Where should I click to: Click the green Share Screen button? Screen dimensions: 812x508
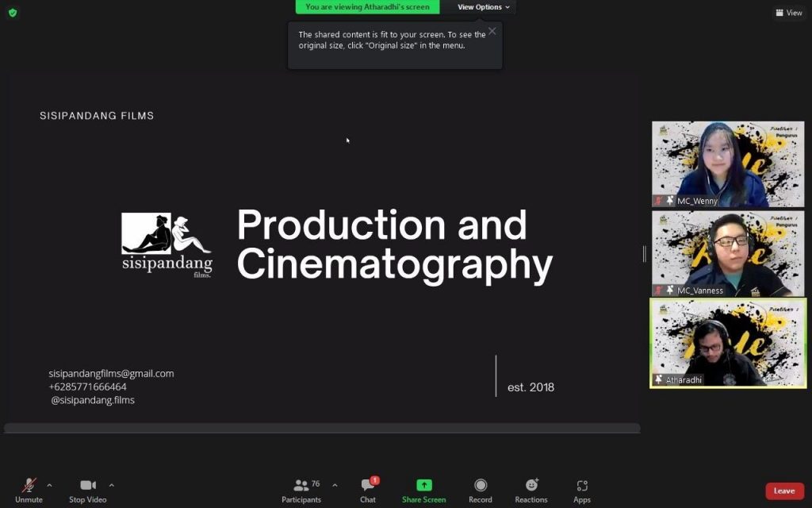coord(424,491)
